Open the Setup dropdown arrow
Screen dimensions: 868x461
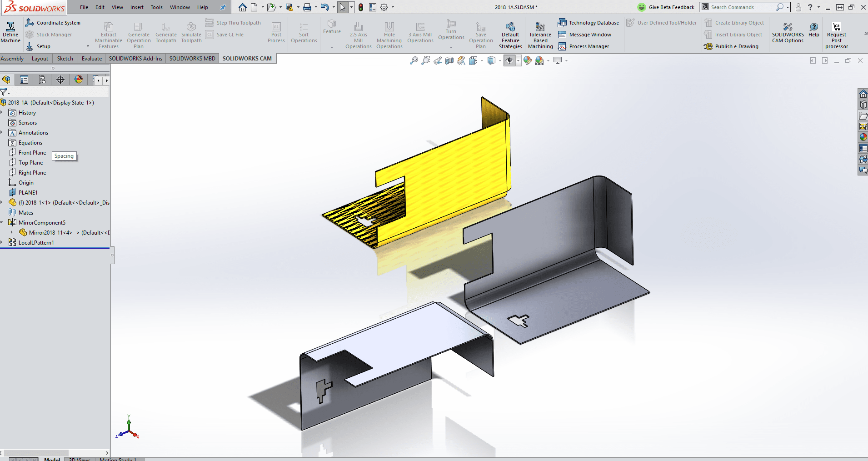[x=88, y=46]
